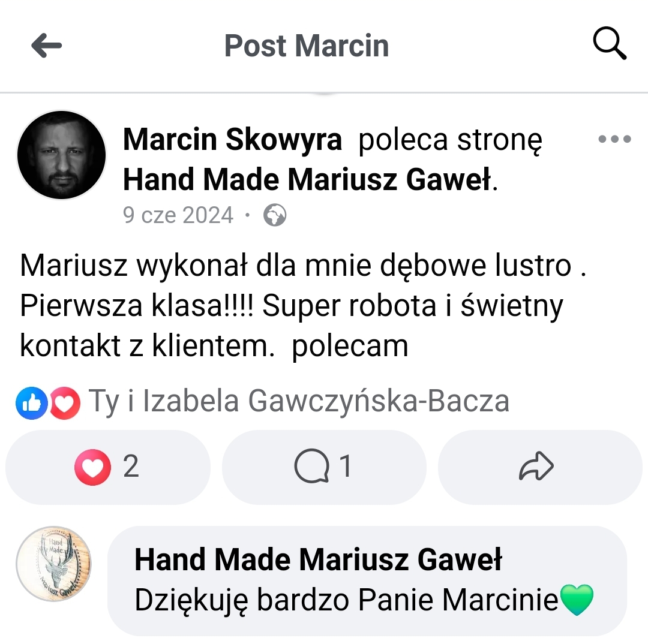Share the post with the arrow button

click(x=540, y=467)
